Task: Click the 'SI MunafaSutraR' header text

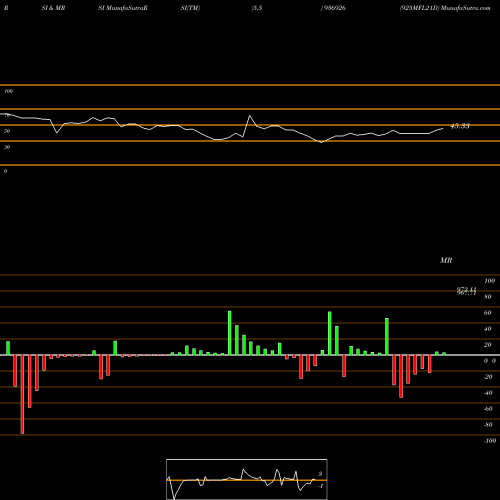Action: (x=123, y=8)
